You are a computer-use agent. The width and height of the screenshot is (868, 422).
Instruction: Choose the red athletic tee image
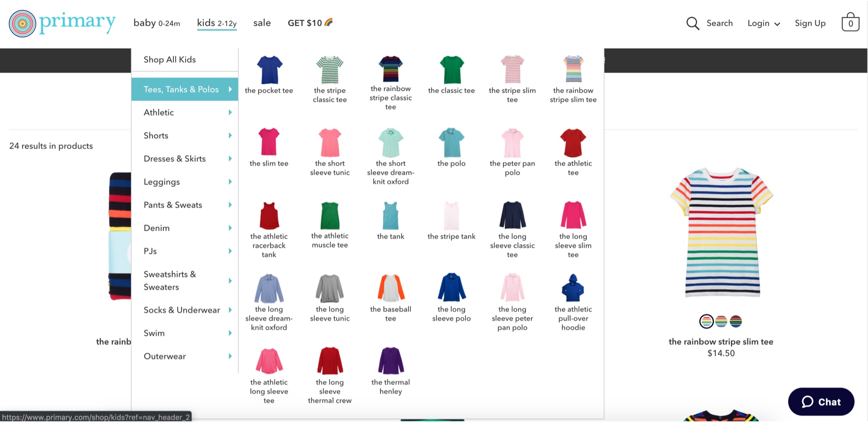point(573,142)
